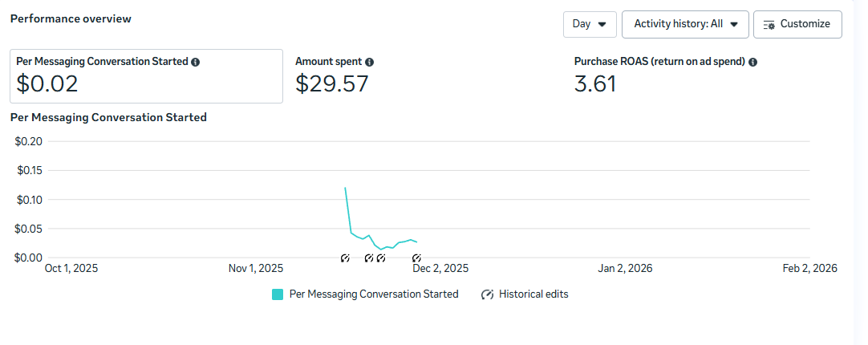Screen dimensions: 868x345
Task: Click the Amount spent info icon
Action: pos(370,62)
